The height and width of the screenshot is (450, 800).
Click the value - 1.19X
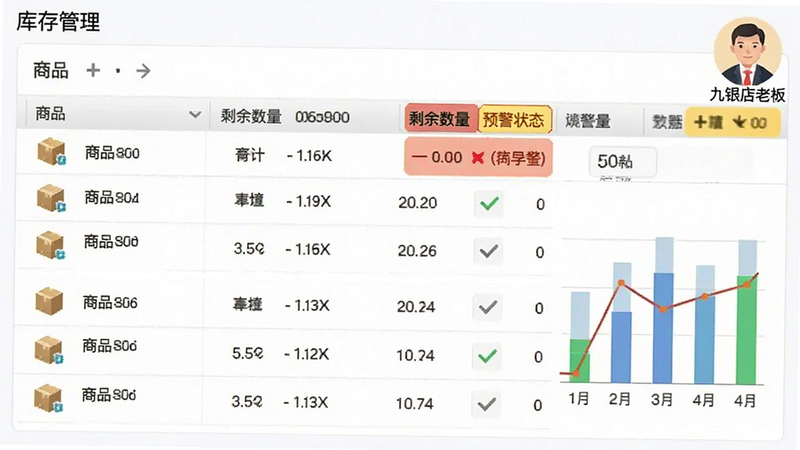pyautogui.click(x=308, y=202)
